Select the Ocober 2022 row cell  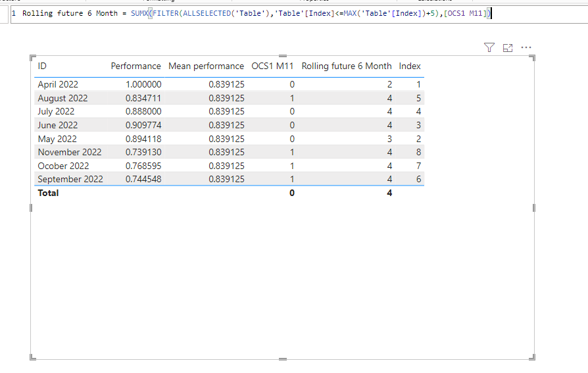(x=63, y=166)
